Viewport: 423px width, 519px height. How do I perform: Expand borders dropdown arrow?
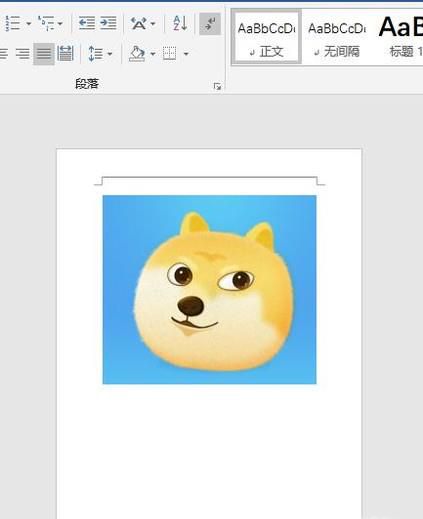point(186,54)
